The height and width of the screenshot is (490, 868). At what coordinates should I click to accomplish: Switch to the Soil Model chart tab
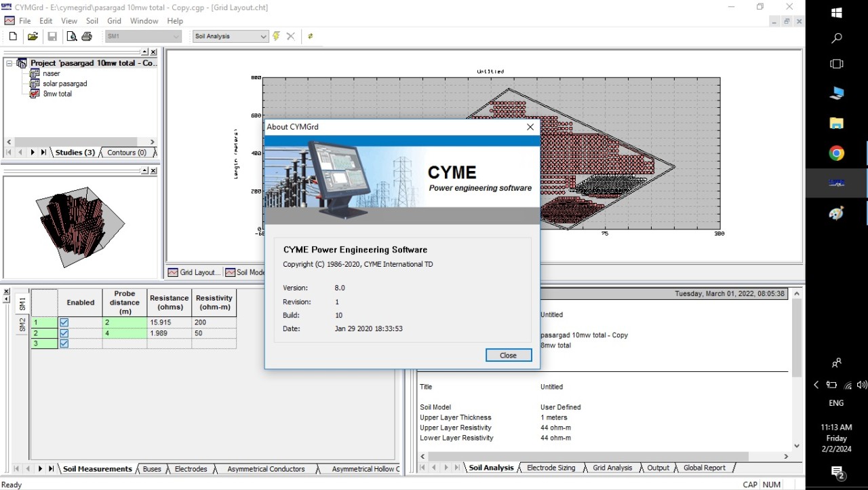[245, 272]
